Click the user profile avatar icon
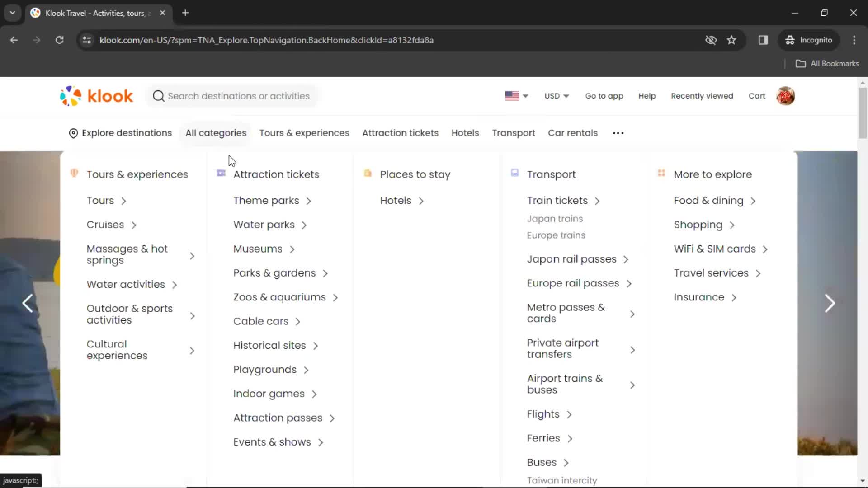868x488 pixels. [x=786, y=96]
